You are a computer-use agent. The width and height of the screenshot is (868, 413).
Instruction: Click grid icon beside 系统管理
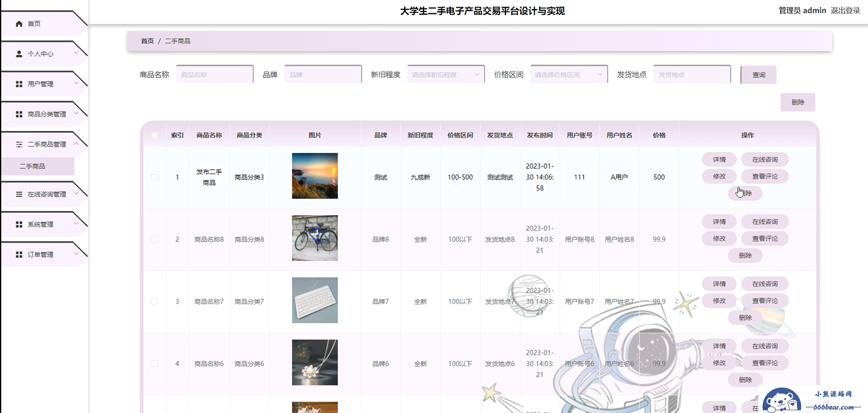[x=19, y=224]
